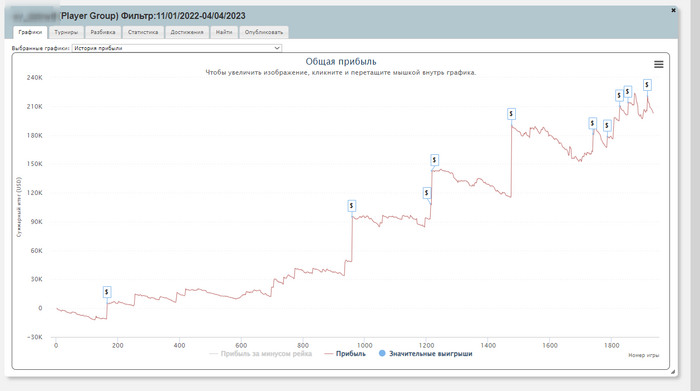
Task: Click the Номер игры axis label
Action: click(643, 355)
